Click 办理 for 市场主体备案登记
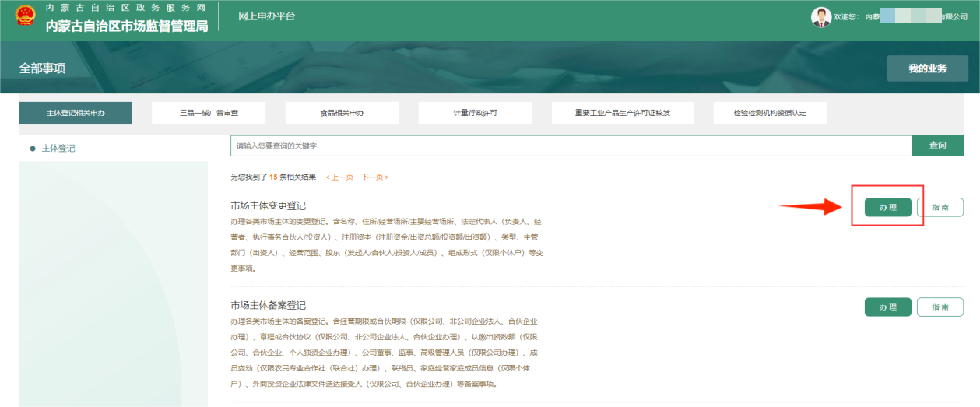 pyautogui.click(x=887, y=307)
